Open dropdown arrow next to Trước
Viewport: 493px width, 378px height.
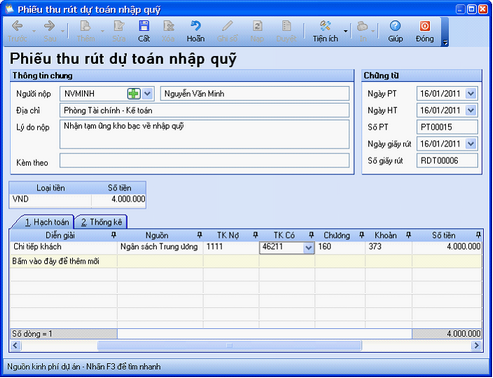point(34,31)
